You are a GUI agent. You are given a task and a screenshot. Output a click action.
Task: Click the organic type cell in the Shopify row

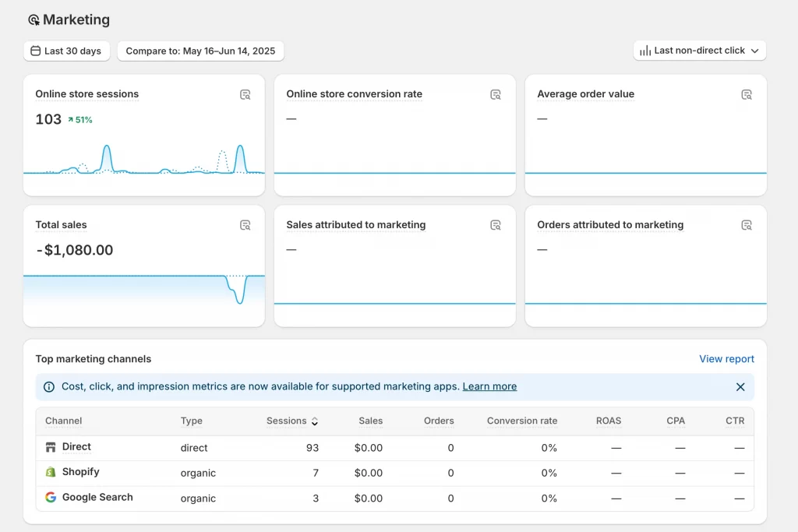point(198,473)
